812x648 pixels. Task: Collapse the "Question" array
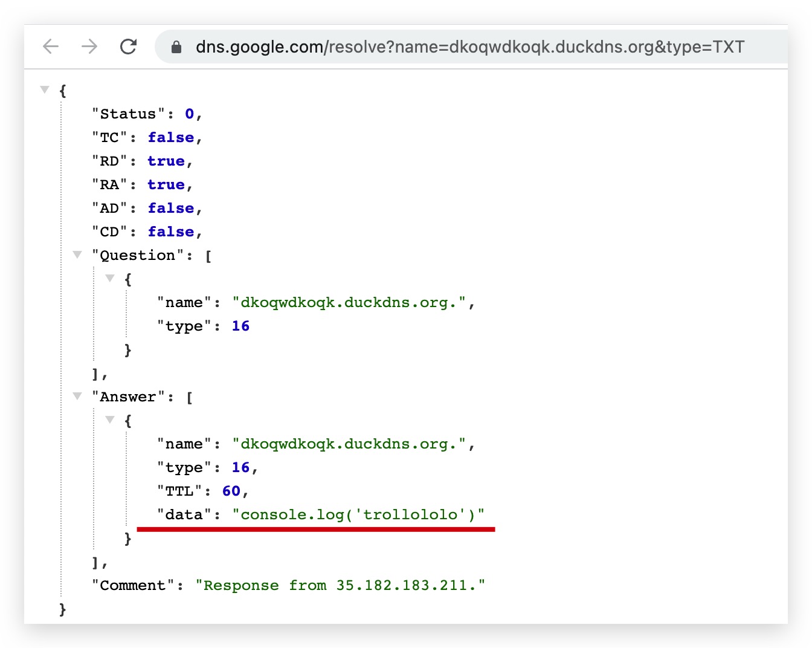pos(77,254)
